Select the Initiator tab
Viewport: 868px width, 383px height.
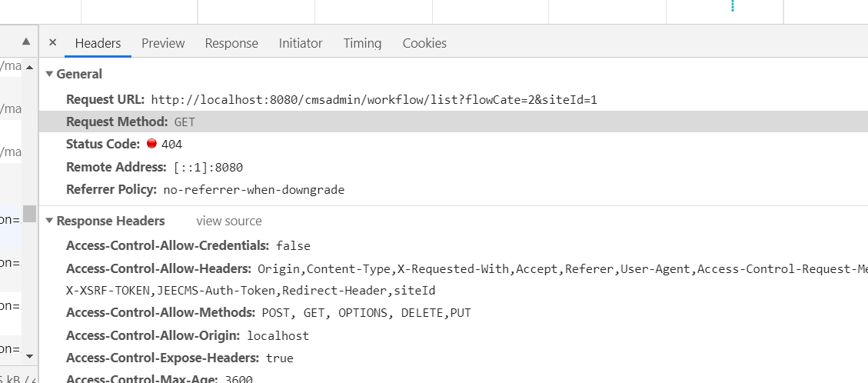(x=301, y=43)
